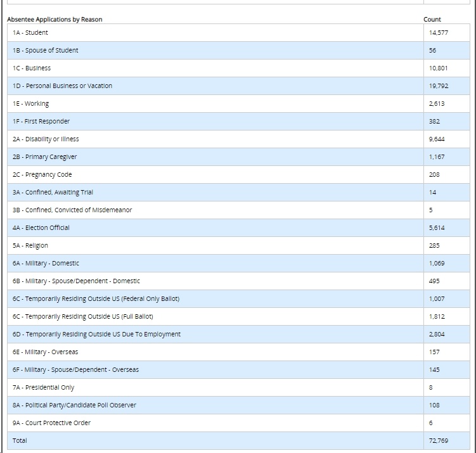Click the count 14,577 for Student

coord(439,32)
